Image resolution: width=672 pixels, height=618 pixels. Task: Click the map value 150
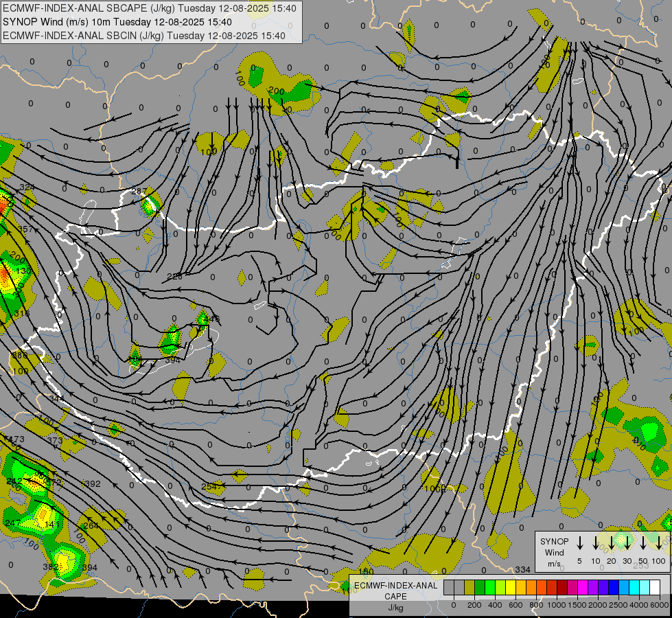pyautogui.click(x=366, y=571)
